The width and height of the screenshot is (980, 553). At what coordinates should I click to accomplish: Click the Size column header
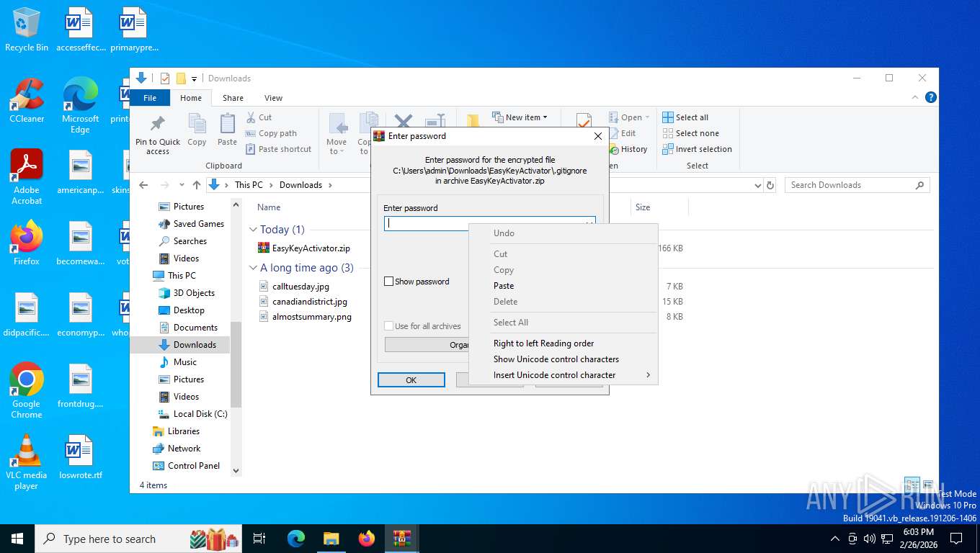[643, 207]
